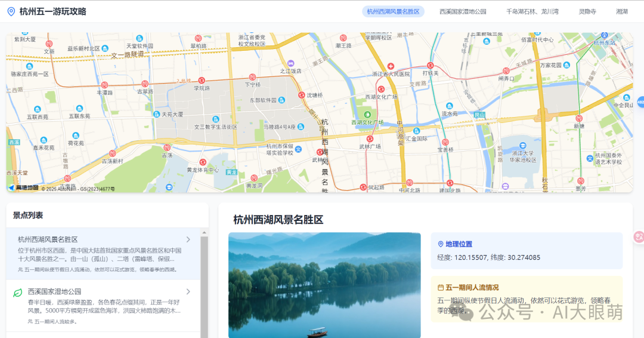Viewport: 644px width, 338px height.
Task: Open the 西溪国家湿地公园 nav tab
Action: click(x=463, y=11)
